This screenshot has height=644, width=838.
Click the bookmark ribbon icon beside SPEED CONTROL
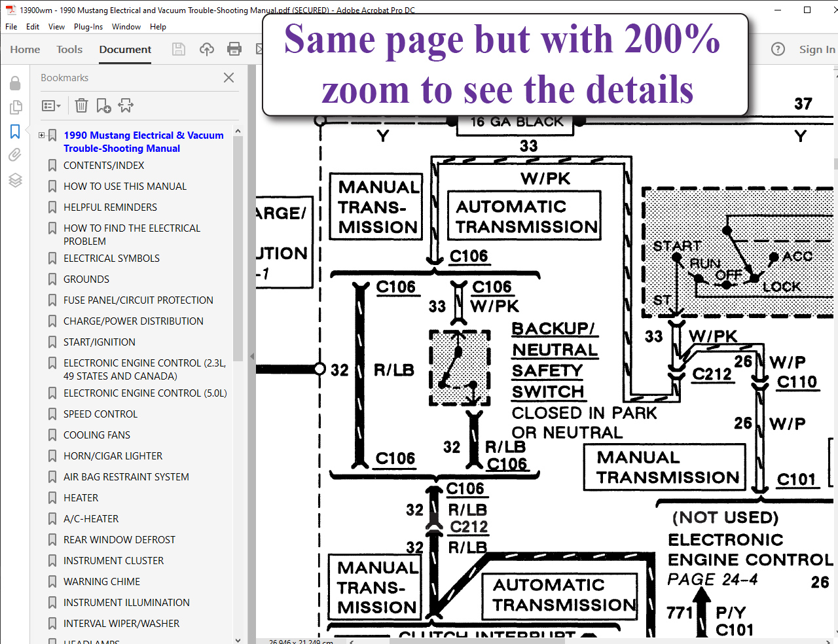coord(52,414)
